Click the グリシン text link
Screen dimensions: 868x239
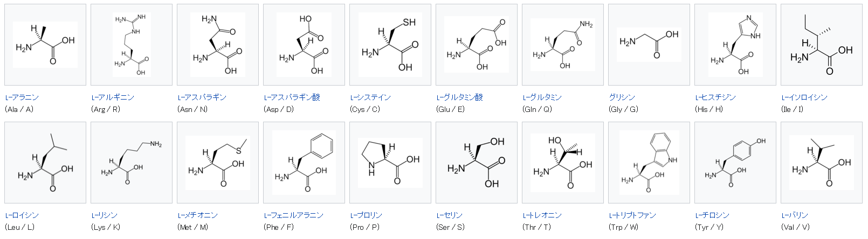[622, 97]
